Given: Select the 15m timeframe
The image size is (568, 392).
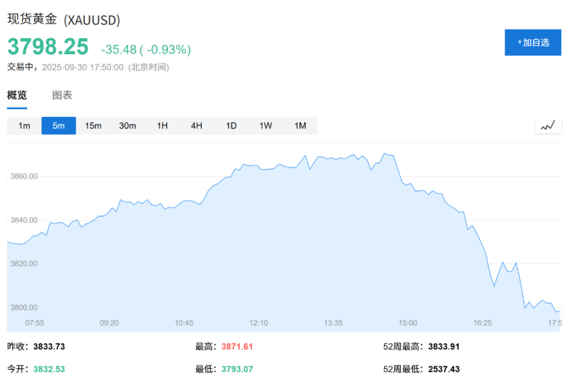Looking at the screenshot, I should point(92,125).
